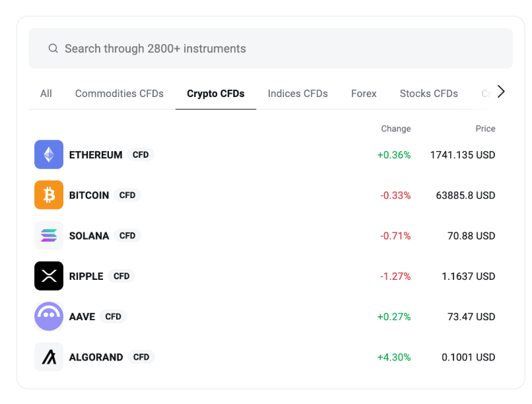Click the 63885.8 USD price

click(x=465, y=195)
